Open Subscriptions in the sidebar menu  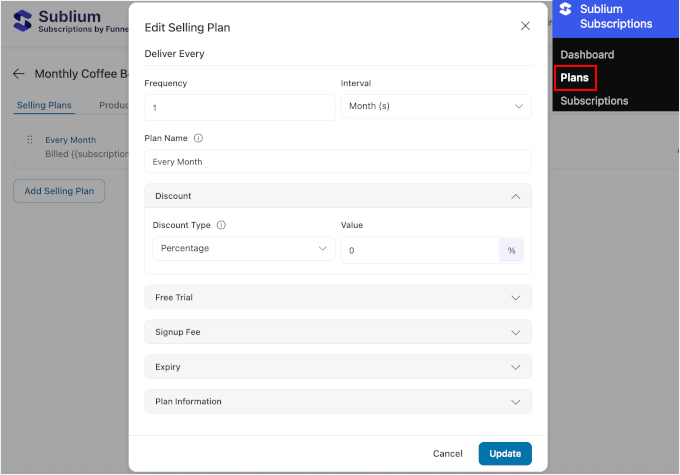point(594,101)
